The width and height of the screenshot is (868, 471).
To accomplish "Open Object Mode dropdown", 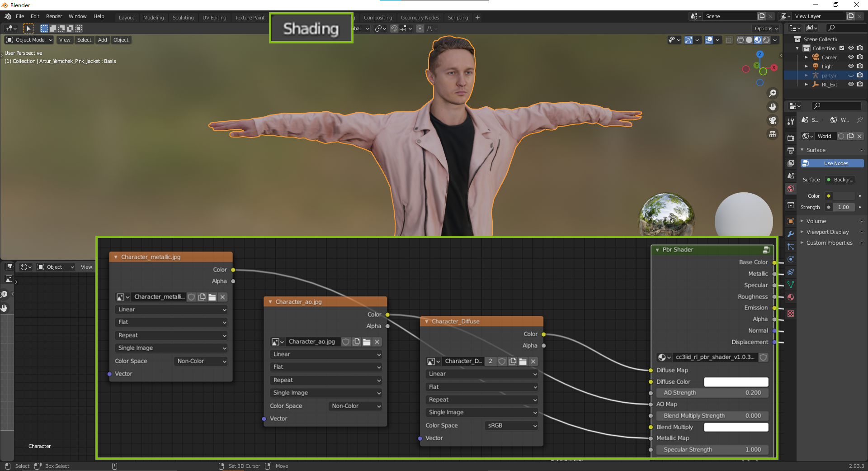I will (x=29, y=40).
